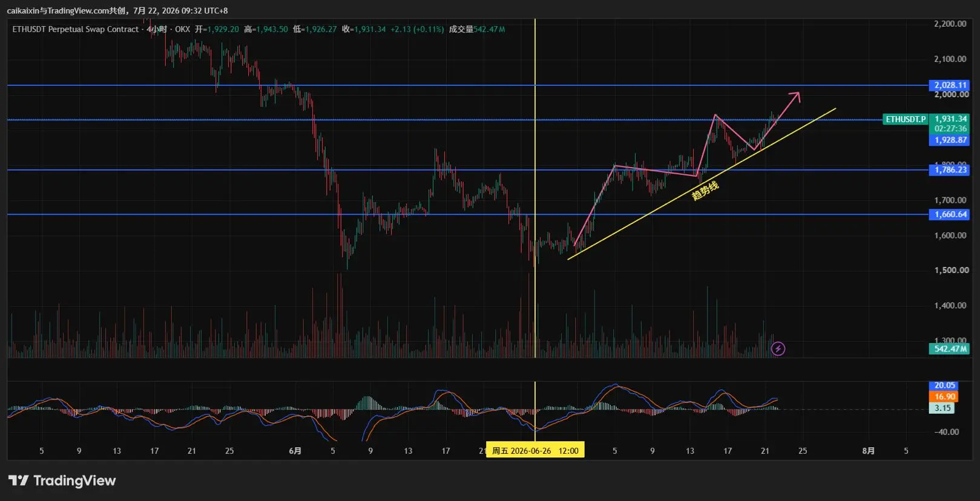
Task: Select the 1,786.23 price level label
Action: (950, 170)
